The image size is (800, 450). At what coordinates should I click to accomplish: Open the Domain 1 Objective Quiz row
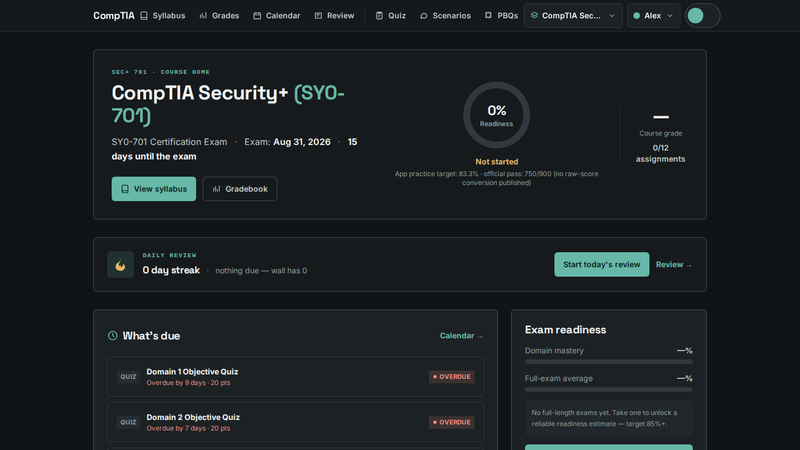click(295, 377)
